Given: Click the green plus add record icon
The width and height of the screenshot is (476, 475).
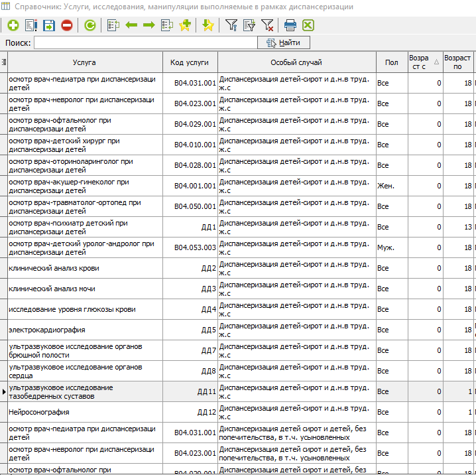Looking at the screenshot, I should click(13, 25).
